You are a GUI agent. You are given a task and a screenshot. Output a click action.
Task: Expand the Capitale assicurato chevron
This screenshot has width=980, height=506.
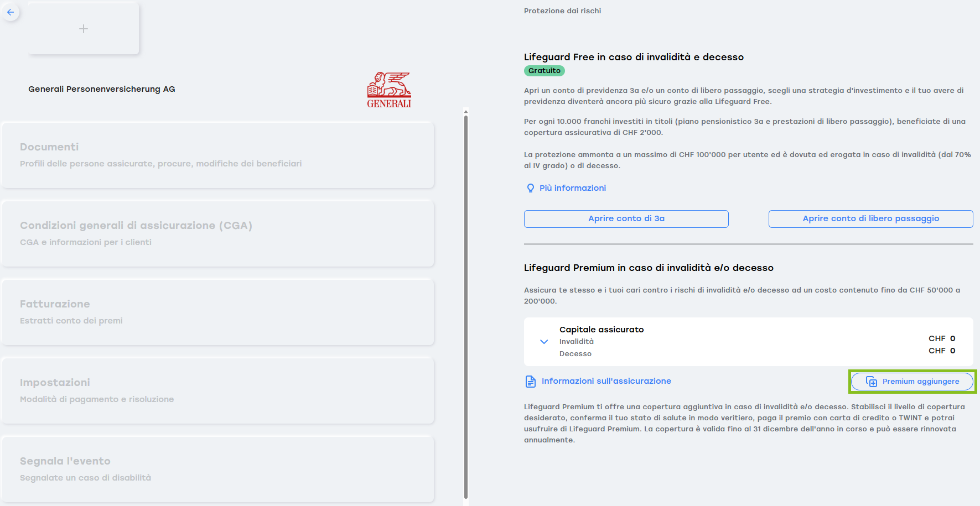click(544, 342)
